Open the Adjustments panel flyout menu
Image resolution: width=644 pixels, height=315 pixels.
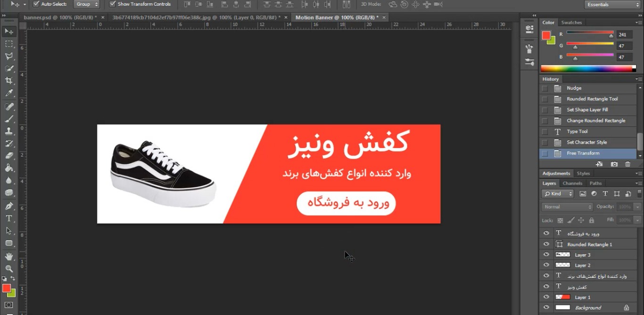[639, 174]
